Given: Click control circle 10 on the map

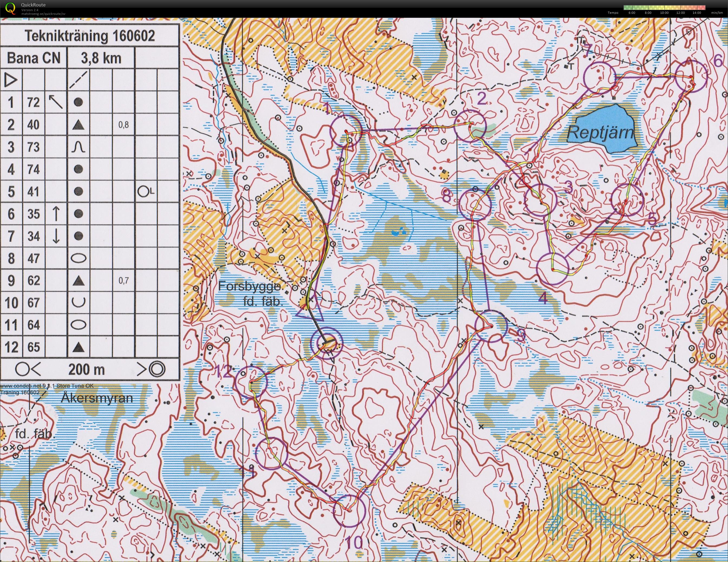Looking at the screenshot, I should [349, 511].
